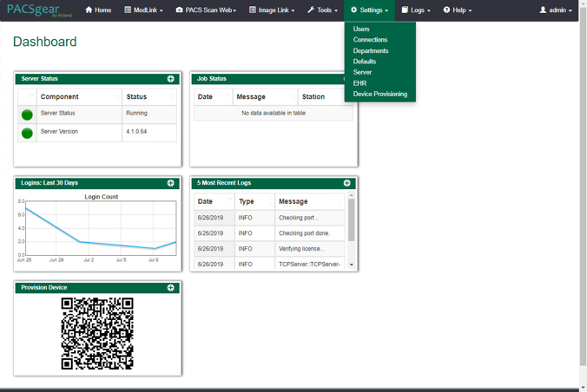Open the PACS Scan Web dropdown
Viewport: 587px width, 392px height.
point(206,10)
